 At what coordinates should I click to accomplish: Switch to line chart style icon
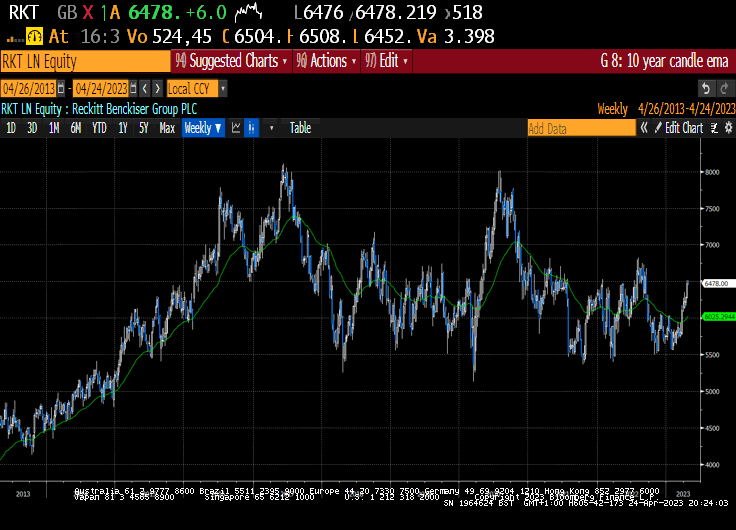pyautogui.click(x=236, y=128)
